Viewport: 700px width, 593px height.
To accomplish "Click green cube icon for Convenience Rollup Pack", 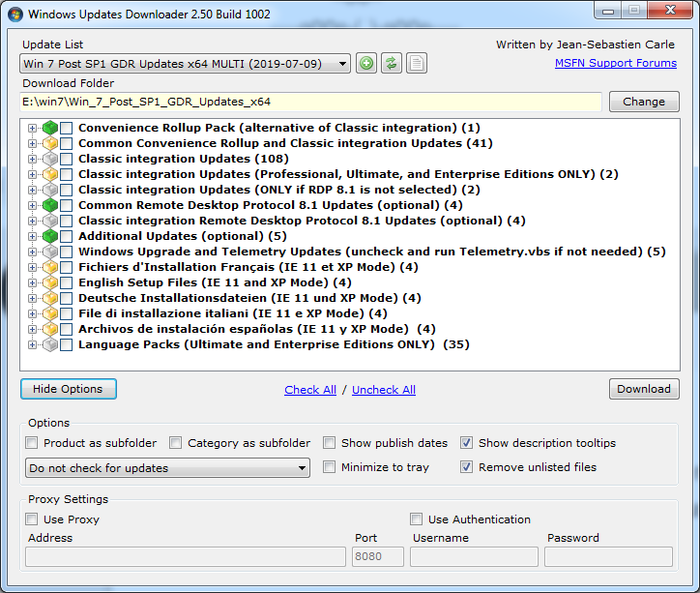I will [x=50, y=128].
